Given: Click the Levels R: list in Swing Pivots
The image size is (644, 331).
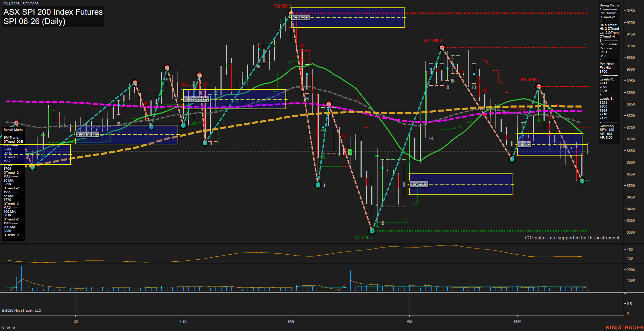Looking at the screenshot, I should [x=607, y=85].
